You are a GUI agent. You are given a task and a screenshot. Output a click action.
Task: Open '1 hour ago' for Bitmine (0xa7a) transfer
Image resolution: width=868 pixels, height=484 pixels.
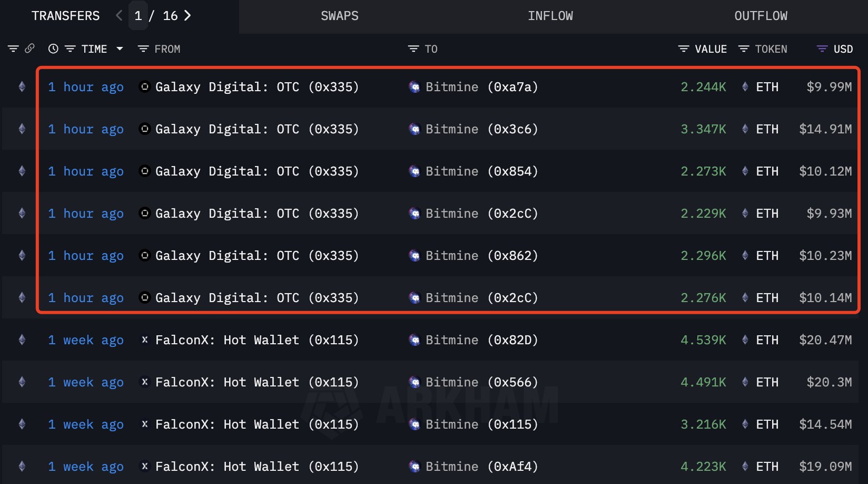tap(86, 87)
